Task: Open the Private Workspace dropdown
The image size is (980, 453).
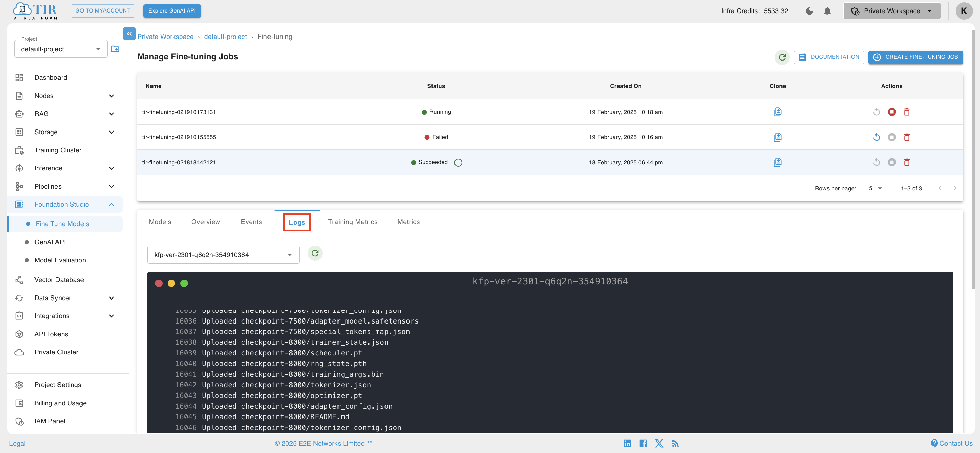Action: click(x=891, y=11)
